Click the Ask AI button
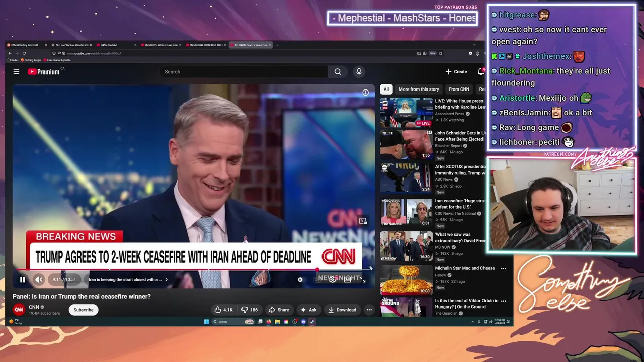 coord(308,310)
